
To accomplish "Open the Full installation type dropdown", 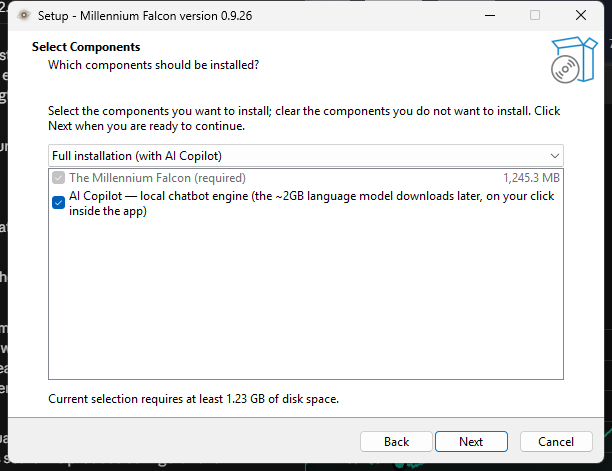I will point(306,156).
